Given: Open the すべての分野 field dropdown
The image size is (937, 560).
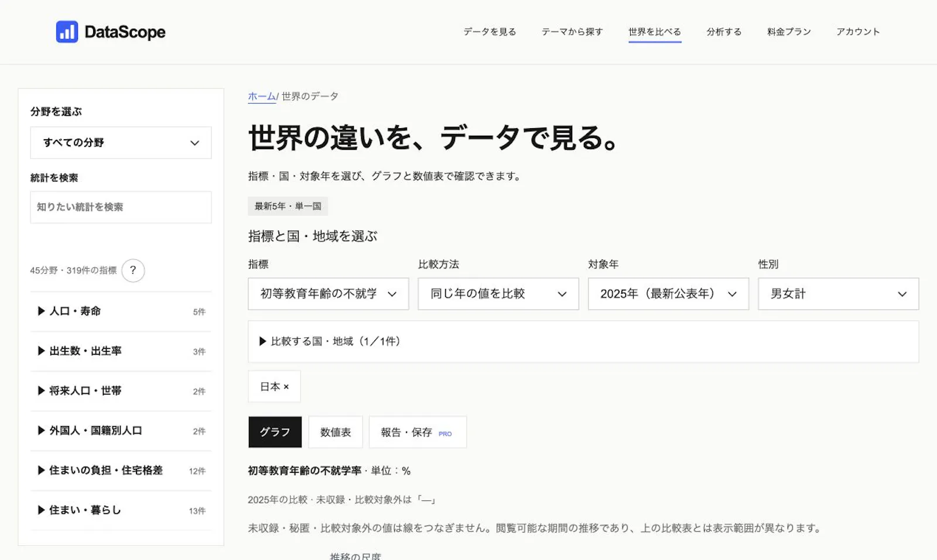Looking at the screenshot, I should 121,143.
